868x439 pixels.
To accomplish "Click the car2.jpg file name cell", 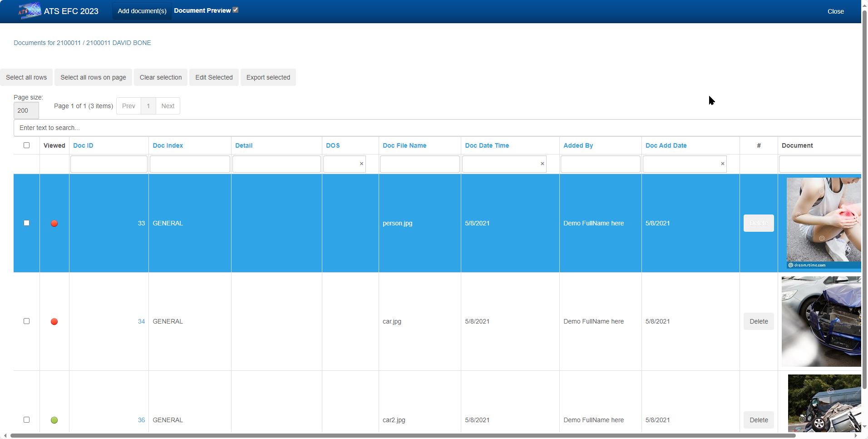I will (x=394, y=420).
